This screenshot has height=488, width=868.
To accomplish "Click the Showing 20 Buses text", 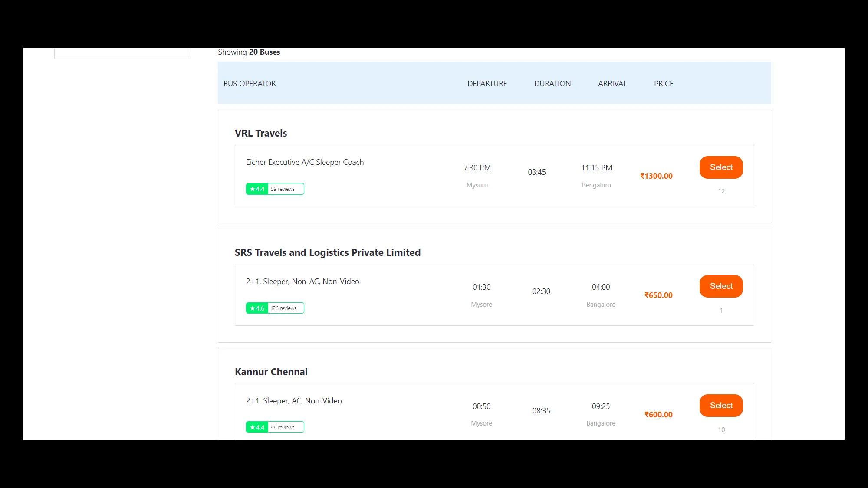I will [249, 52].
